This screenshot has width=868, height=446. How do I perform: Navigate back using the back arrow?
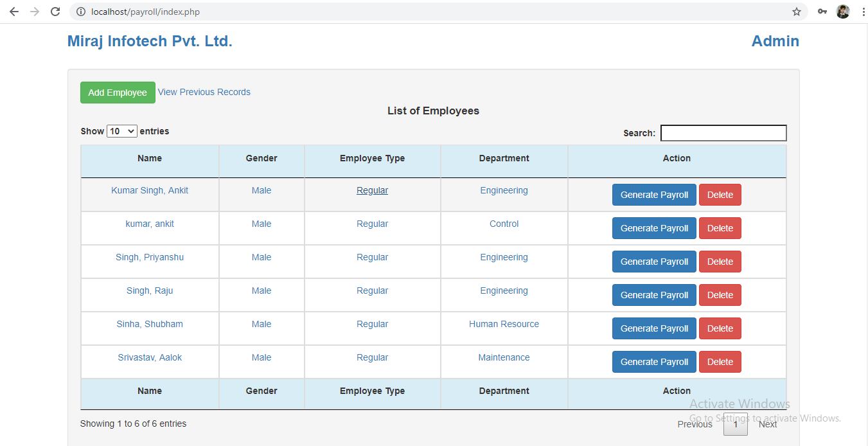13,11
